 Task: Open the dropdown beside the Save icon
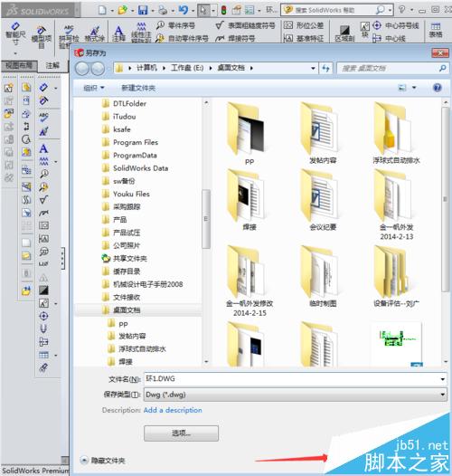[153, 11]
